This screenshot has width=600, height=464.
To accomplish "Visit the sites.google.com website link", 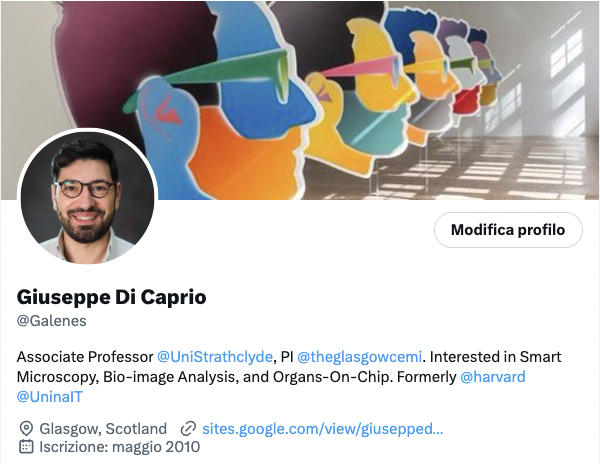I will 323,429.
